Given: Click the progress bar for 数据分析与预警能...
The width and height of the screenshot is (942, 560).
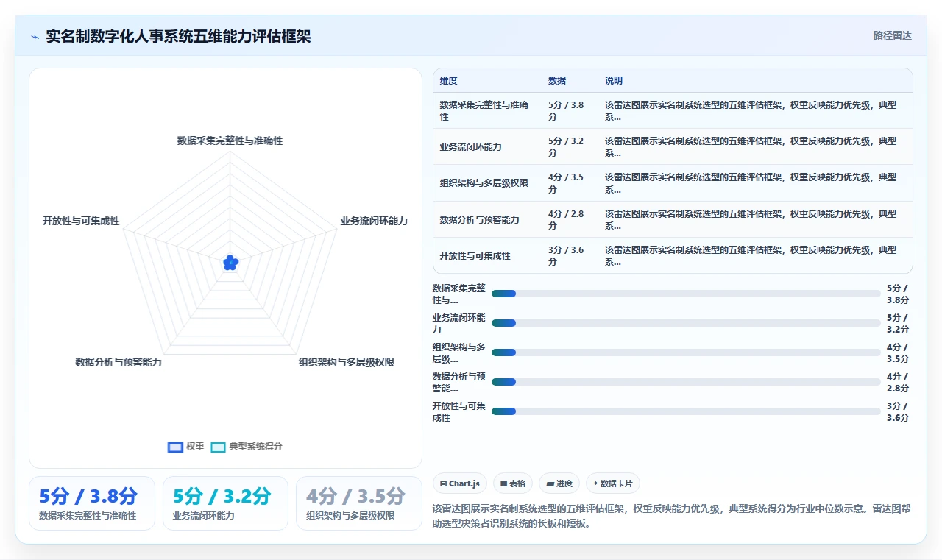Looking at the screenshot, I should pos(686,382).
